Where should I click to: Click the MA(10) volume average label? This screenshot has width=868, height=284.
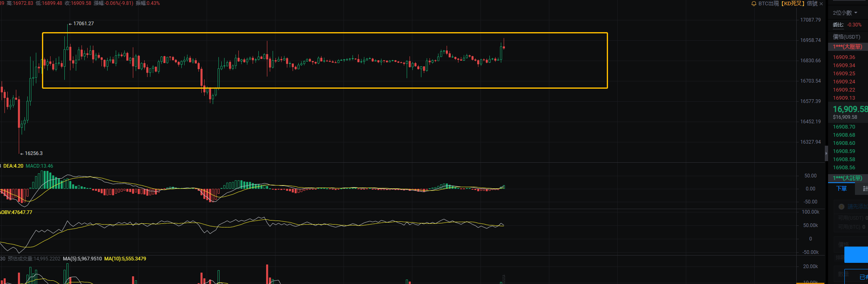pyautogui.click(x=125, y=259)
